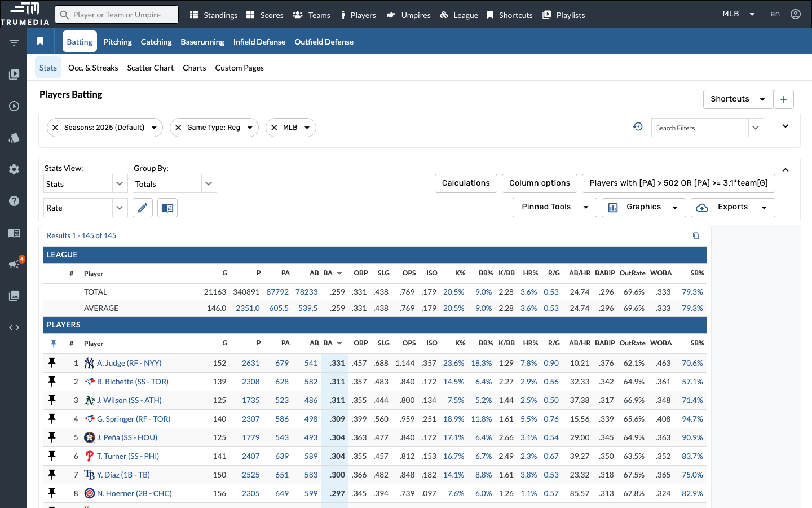Viewport: 812px width, 508px height.
Task: Open A. Judge player link
Action: click(x=129, y=363)
